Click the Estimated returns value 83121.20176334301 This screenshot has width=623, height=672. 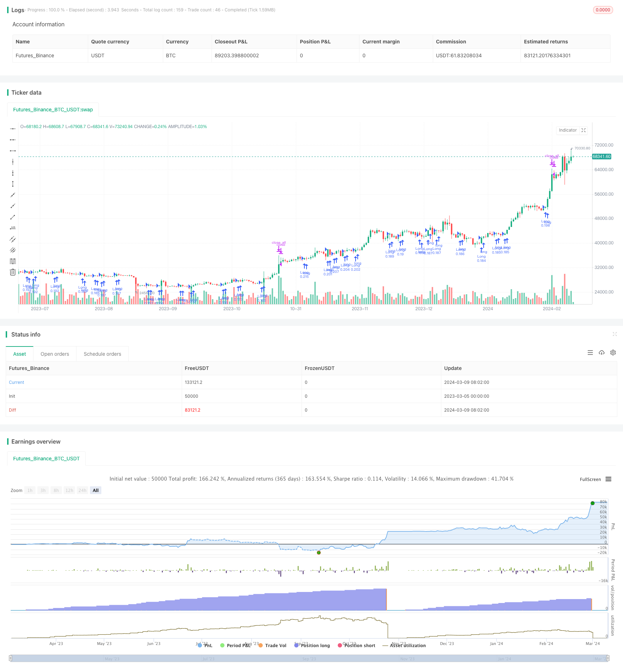click(x=547, y=55)
